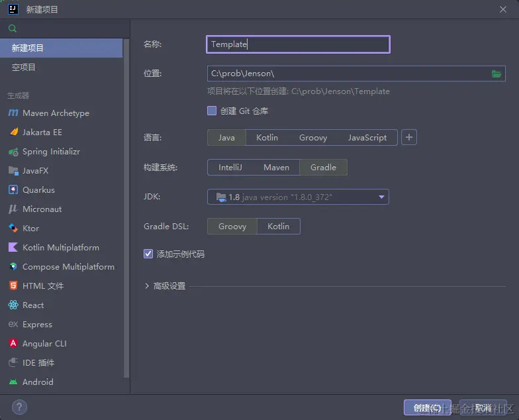Click the JavaFX generator icon
This screenshot has width=519, height=420.
pos(13,171)
